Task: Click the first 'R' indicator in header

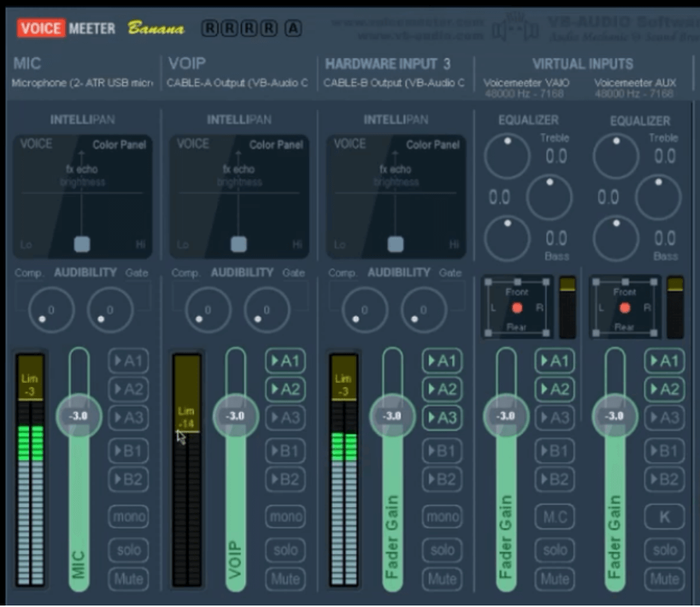Action: click(210, 28)
